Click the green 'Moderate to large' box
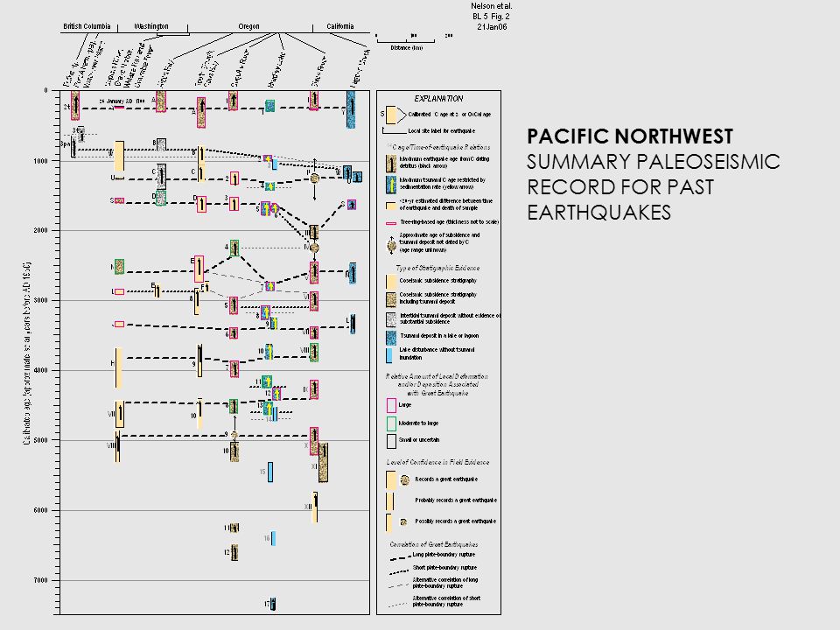The width and height of the screenshot is (840, 630). tap(391, 423)
